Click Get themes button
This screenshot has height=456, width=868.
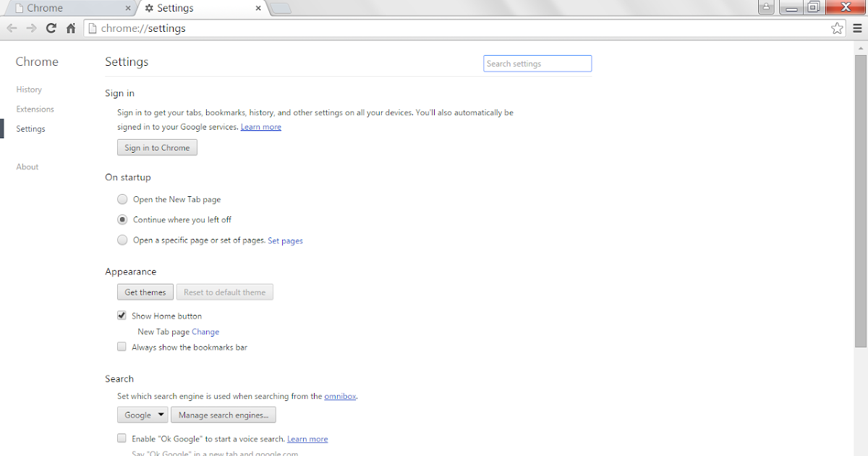pos(145,292)
